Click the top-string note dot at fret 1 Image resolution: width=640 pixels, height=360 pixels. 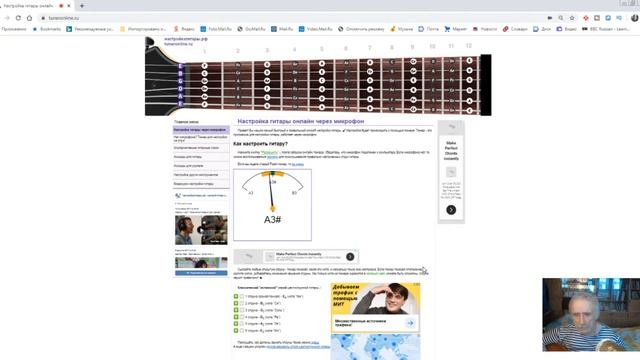(x=204, y=66)
